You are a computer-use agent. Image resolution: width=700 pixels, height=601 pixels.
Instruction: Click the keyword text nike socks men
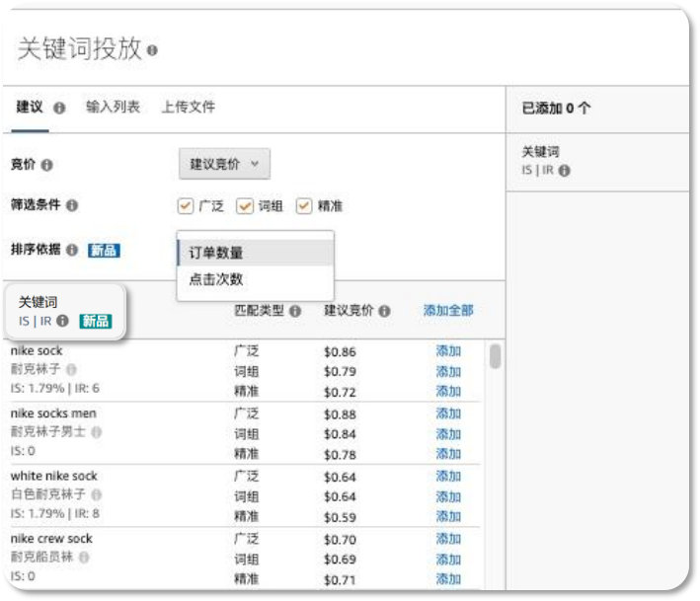click(x=53, y=413)
